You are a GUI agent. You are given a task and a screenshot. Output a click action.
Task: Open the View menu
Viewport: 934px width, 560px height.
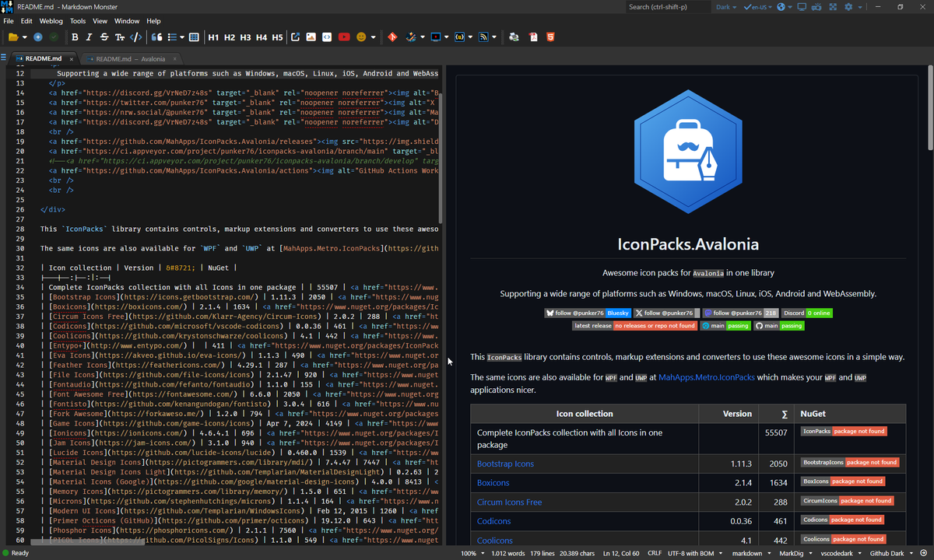(x=100, y=21)
